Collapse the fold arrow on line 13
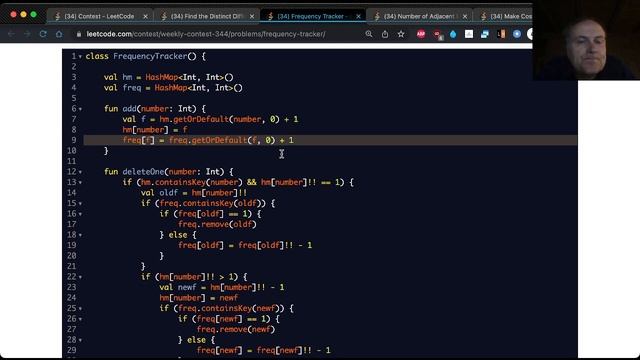This screenshot has width=640, height=360. tap(80, 183)
